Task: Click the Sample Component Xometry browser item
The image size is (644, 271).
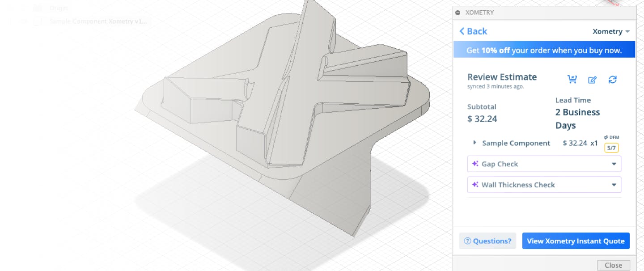Action: [x=97, y=21]
